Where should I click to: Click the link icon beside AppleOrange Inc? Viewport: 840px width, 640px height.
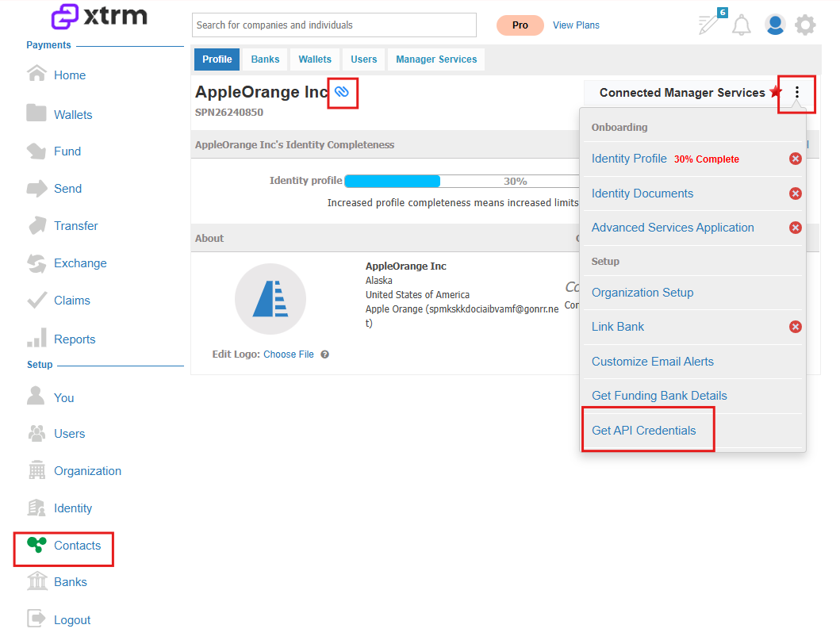pos(342,91)
